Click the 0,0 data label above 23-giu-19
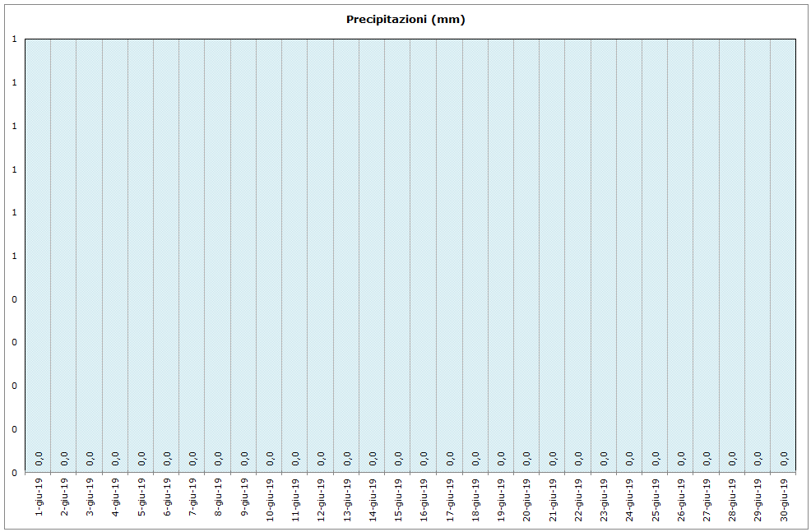Viewport: 811px width, 532px height. (x=604, y=459)
